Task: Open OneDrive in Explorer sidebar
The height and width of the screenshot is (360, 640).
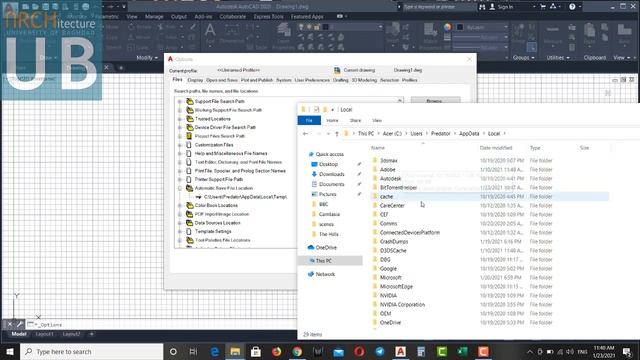Action: (x=326, y=247)
